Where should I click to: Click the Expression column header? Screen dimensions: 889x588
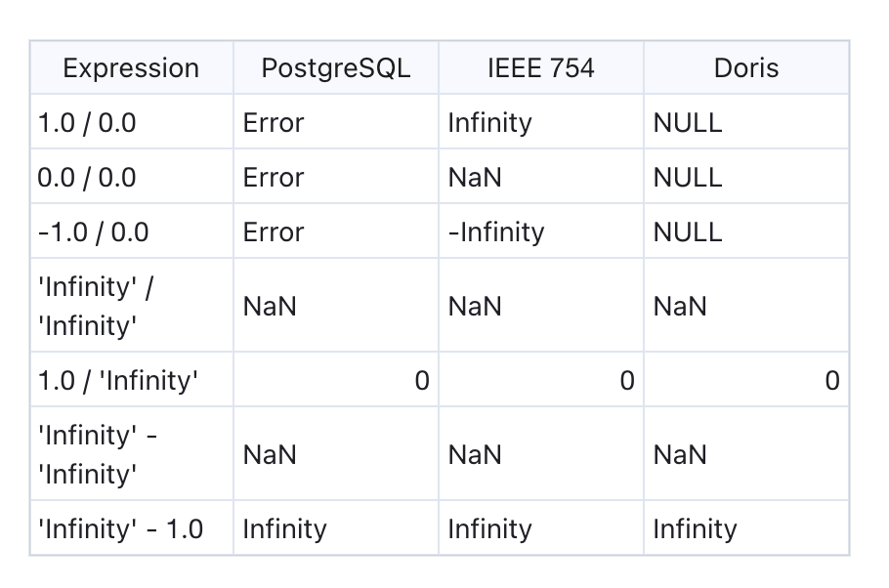[131, 68]
